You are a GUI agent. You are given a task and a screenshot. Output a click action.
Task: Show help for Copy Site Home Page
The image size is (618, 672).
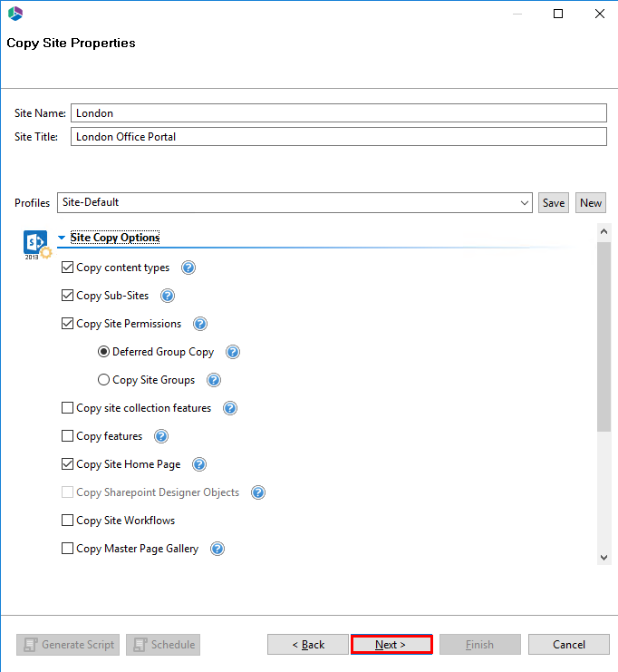[199, 464]
